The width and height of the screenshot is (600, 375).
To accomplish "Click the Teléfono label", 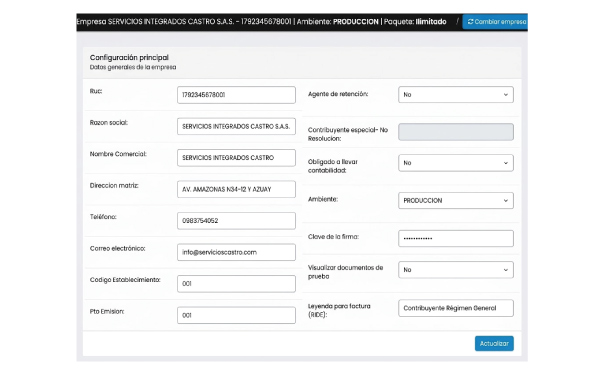I will tap(103, 217).
